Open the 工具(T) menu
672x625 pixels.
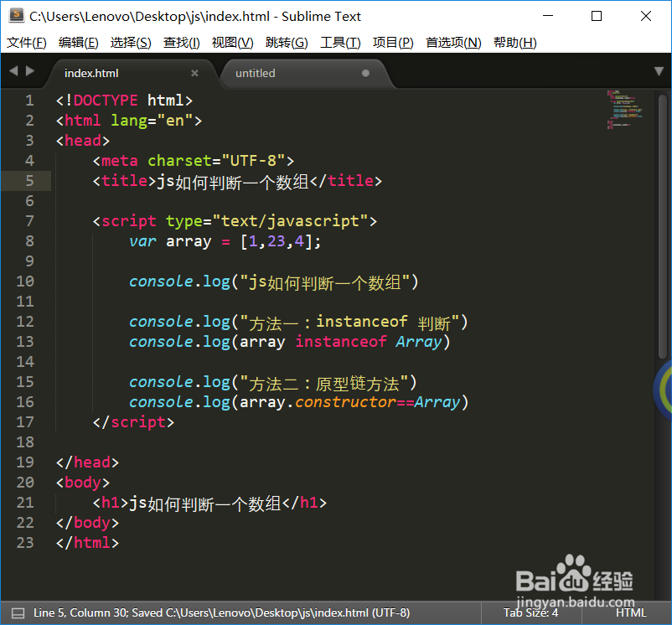[340, 43]
